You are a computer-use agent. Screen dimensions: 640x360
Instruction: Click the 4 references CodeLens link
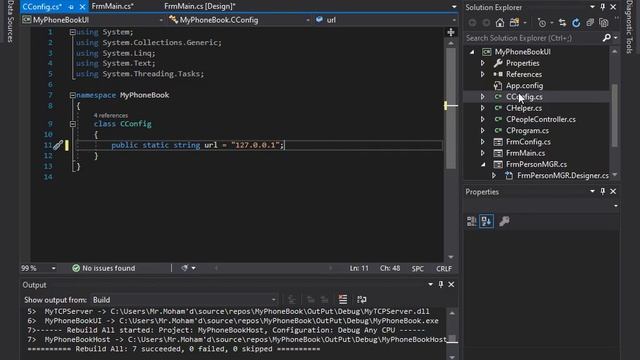coord(111,116)
